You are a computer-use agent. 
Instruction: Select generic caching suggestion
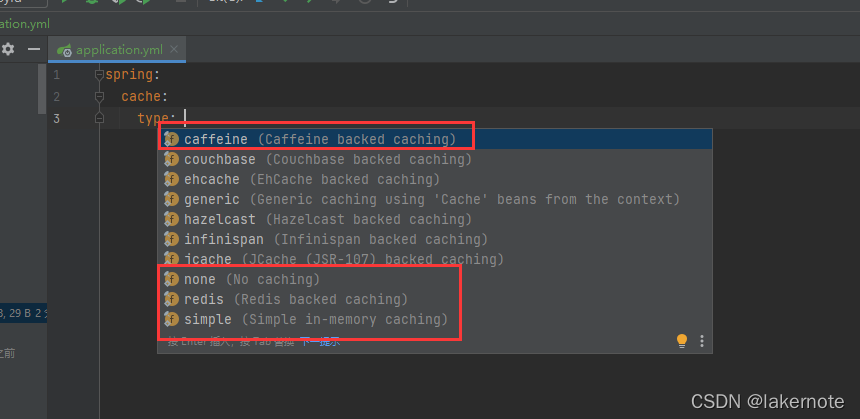435,200
